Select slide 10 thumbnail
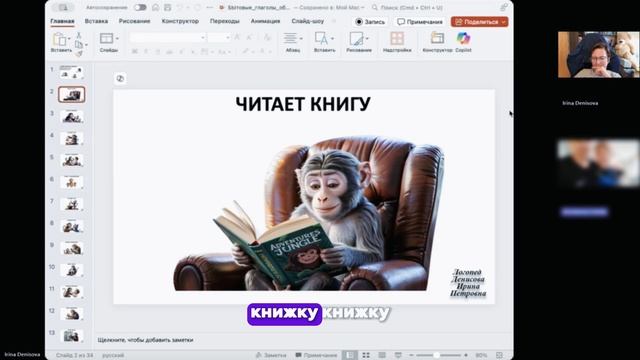Viewport: 640px width, 360px height. [x=71, y=269]
